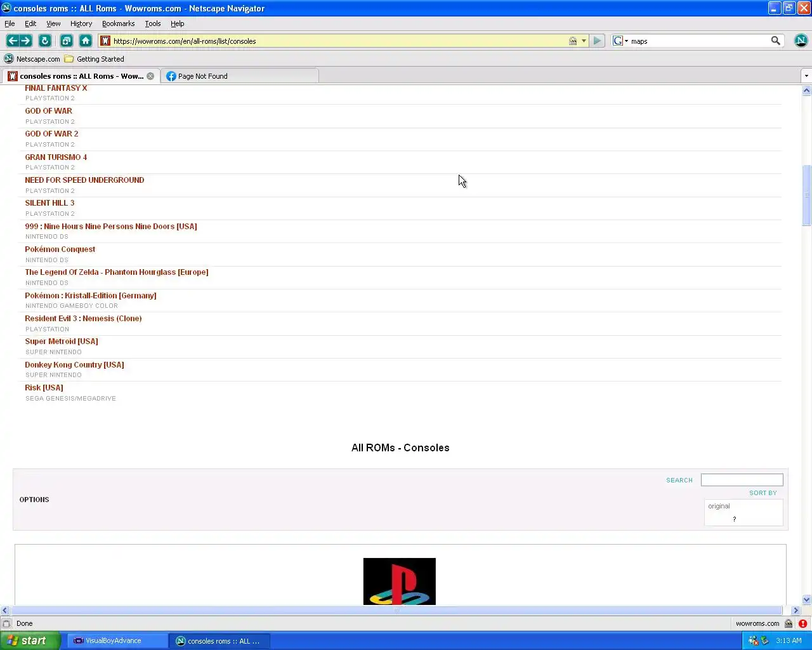Viewport: 812px width, 650px height.
Task: Open the File menu
Action: click(x=10, y=23)
